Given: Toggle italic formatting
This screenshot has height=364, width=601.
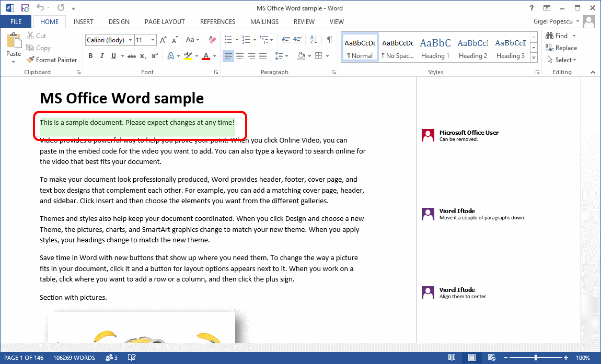Looking at the screenshot, I should 102,56.
